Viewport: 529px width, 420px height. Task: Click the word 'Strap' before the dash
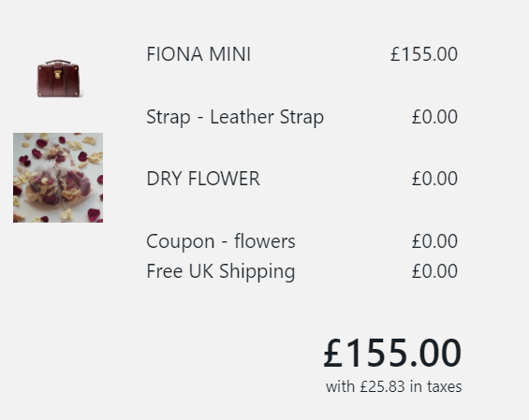(x=168, y=117)
